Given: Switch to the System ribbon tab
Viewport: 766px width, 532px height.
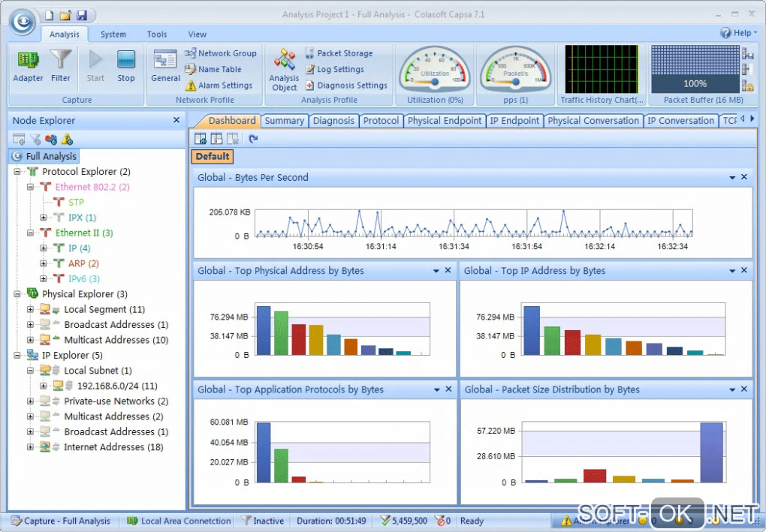Looking at the screenshot, I should (x=113, y=35).
